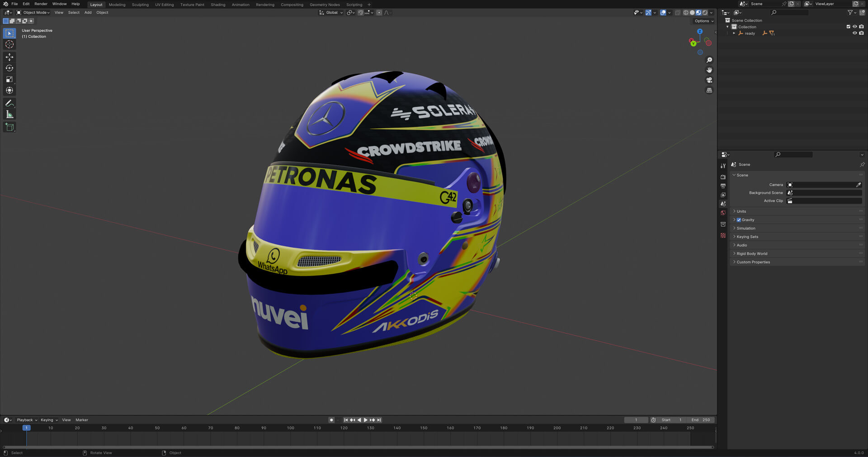
Task: Toggle proportional editing
Action: click(x=379, y=13)
